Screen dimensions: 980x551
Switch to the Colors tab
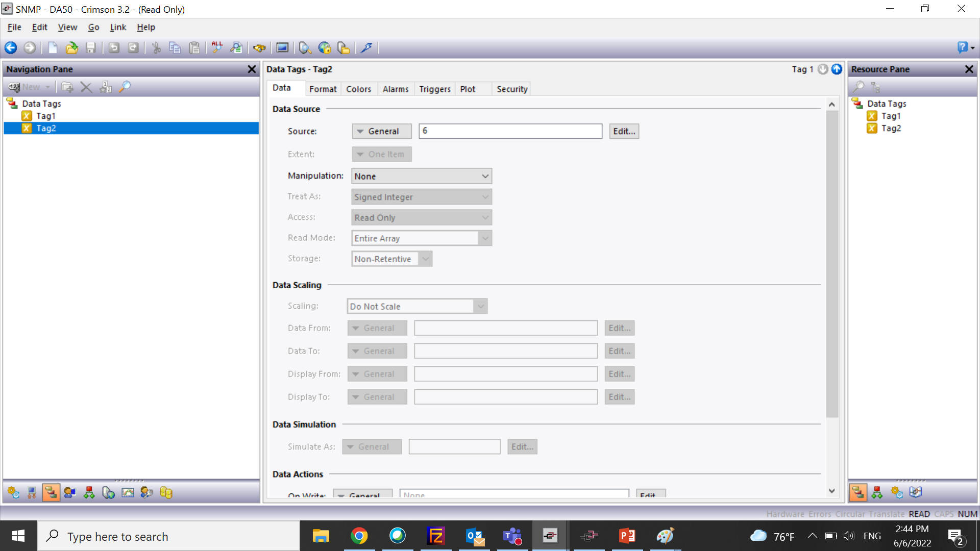click(358, 89)
